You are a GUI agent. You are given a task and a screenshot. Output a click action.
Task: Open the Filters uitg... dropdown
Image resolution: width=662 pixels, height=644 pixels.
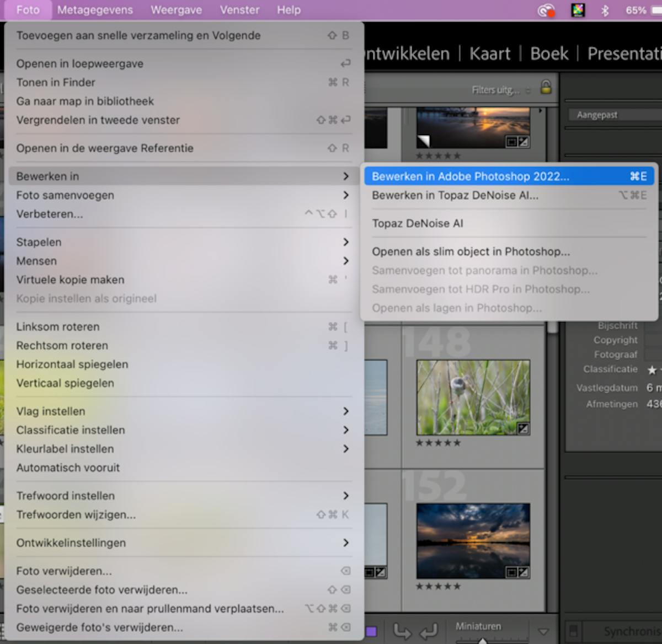pyautogui.click(x=501, y=90)
